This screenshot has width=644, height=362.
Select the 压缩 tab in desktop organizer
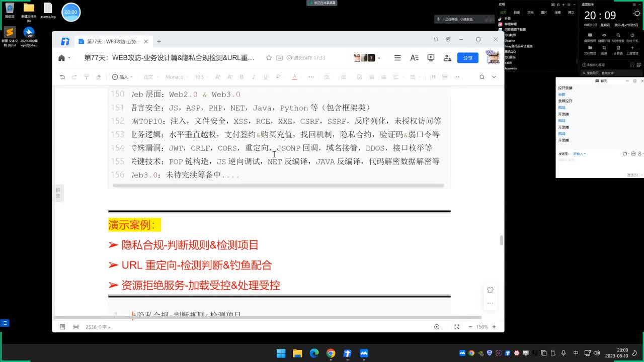tap(557, 12)
